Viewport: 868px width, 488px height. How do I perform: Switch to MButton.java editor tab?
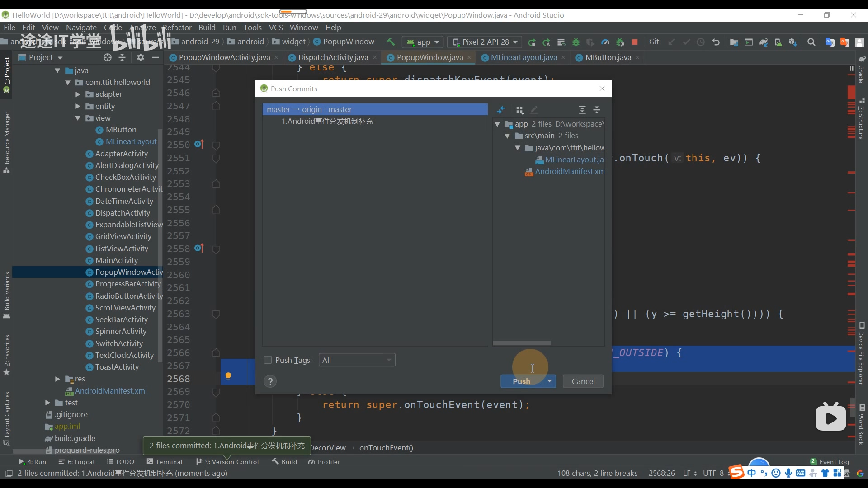coord(608,57)
